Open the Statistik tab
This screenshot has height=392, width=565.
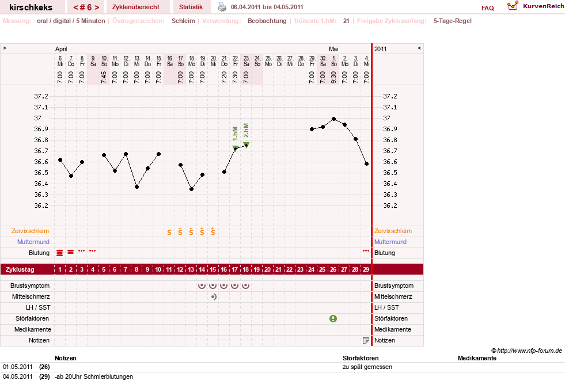click(x=191, y=7)
